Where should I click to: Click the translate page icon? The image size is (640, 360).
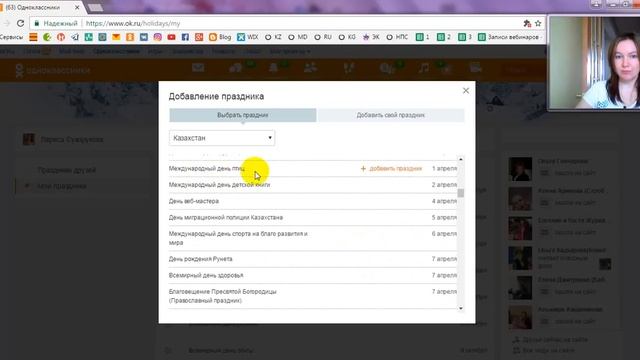pyautogui.click(x=527, y=23)
